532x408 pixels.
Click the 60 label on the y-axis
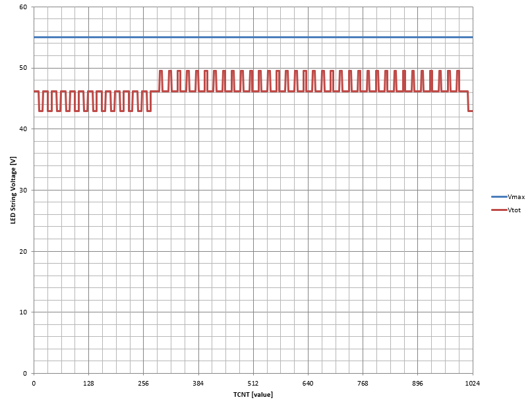click(x=22, y=7)
